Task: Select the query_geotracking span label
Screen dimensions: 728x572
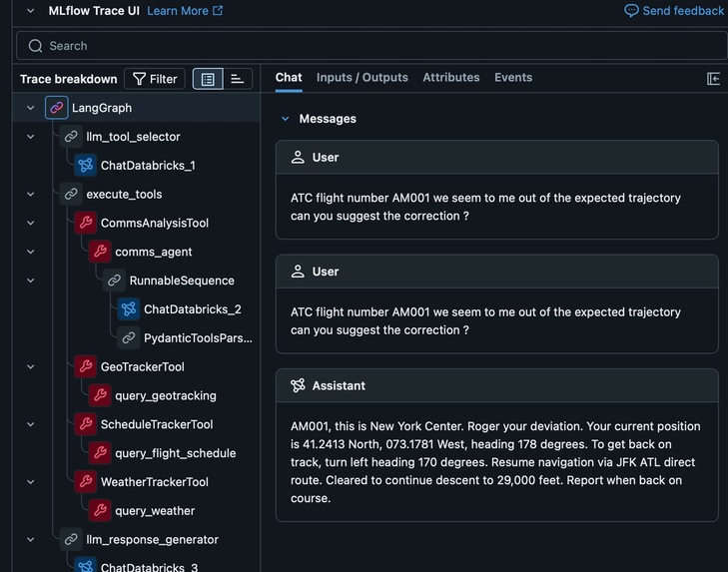Action: [x=166, y=395]
